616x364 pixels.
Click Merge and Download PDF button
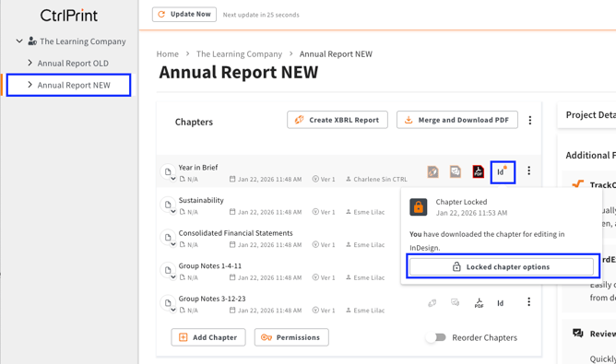[457, 120]
